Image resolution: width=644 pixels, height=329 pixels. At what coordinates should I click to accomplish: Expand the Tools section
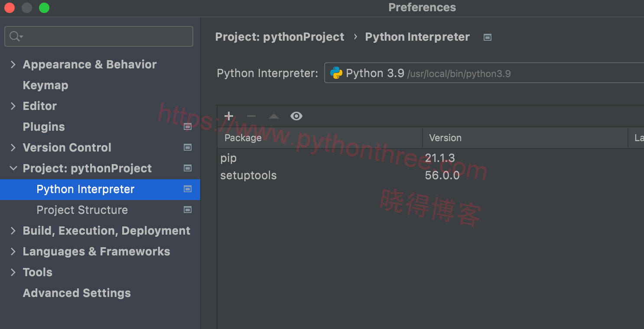pyautogui.click(x=13, y=272)
